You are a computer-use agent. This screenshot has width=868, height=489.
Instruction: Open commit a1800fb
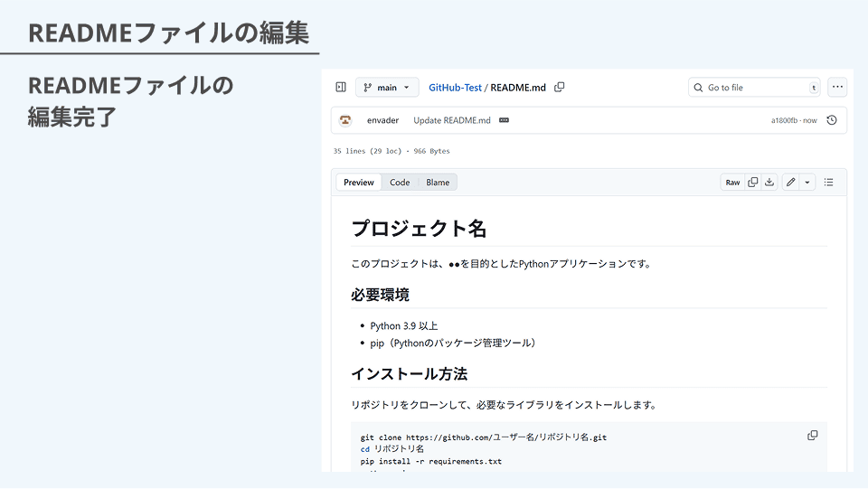click(784, 120)
